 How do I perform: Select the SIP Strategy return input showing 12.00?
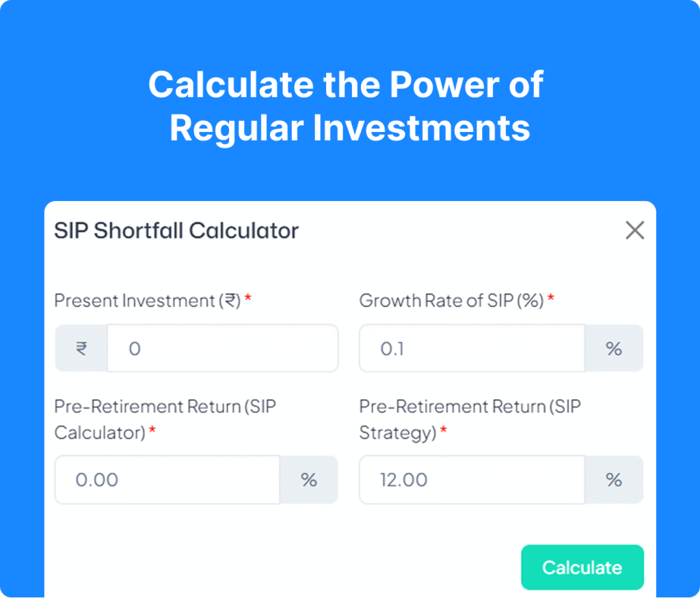click(x=472, y=480)
